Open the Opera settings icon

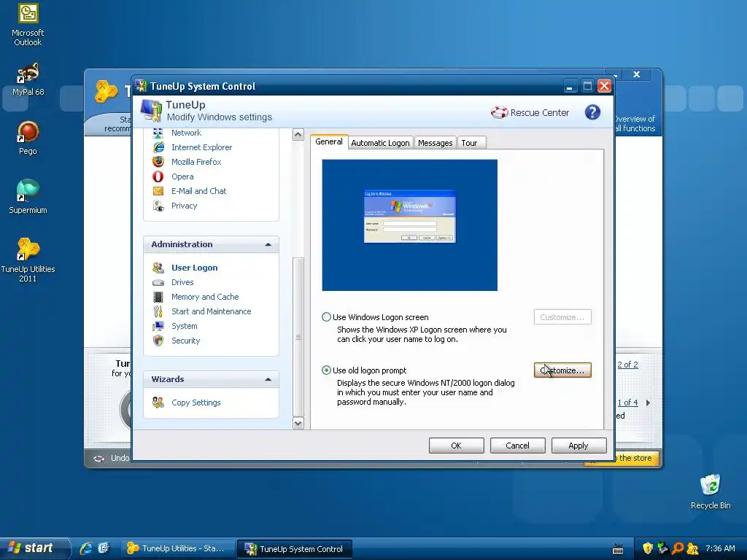coord(158,176)
